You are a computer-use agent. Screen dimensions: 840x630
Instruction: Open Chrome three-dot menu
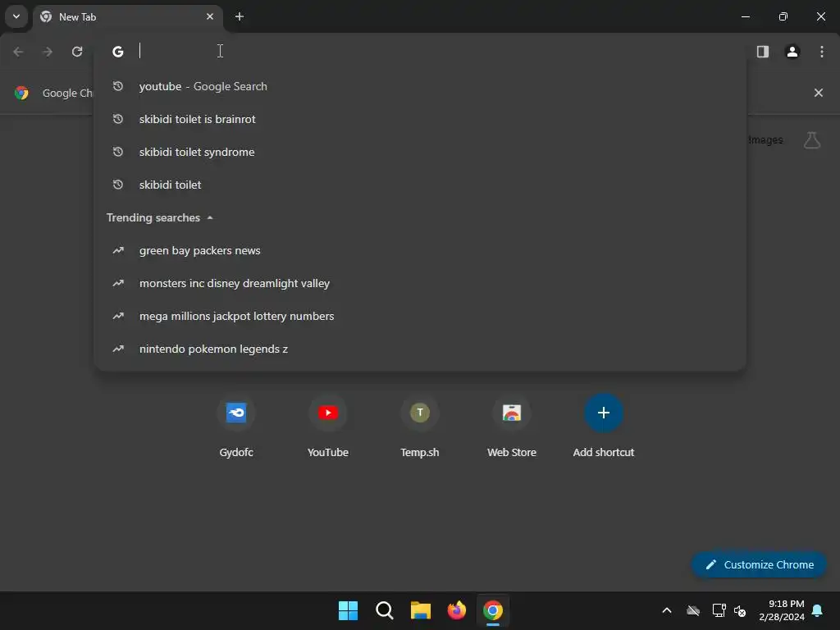(x=822, y=52)
